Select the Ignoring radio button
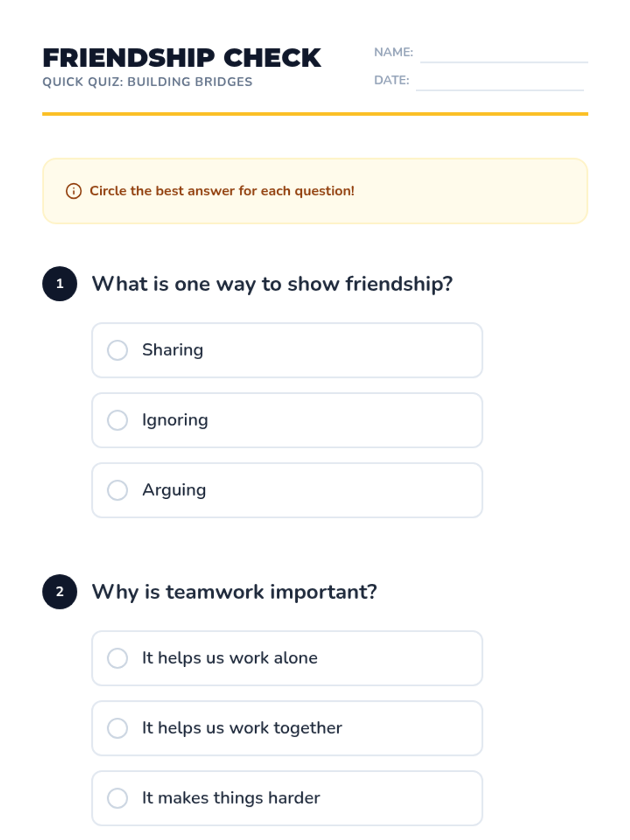 tap(118, 420)
